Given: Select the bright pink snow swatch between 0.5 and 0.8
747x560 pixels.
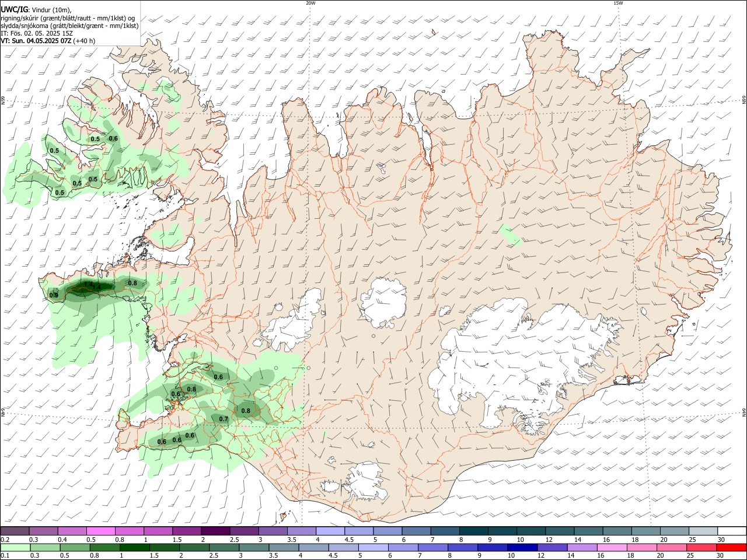Looking at the screenshot, I should (x=100, y=531).
